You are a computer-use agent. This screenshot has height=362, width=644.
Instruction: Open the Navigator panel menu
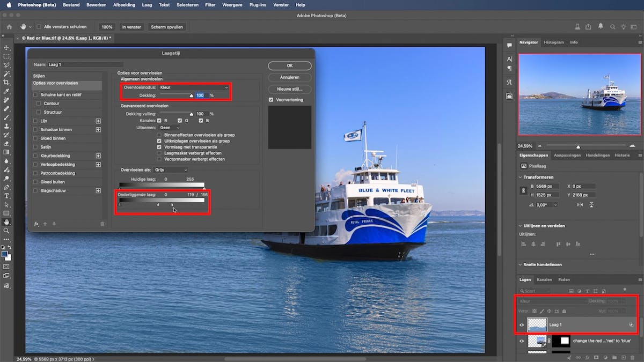(x=640, y=42)
